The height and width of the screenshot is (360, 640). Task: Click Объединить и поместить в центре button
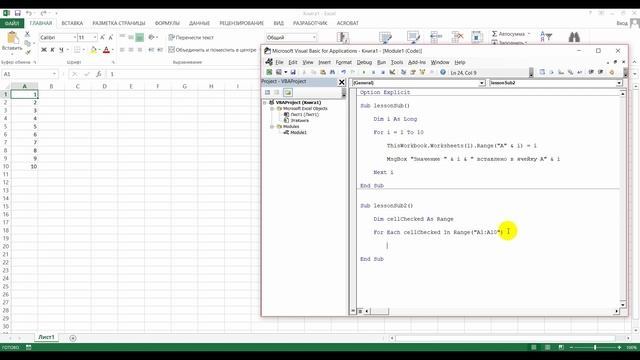coord(212,50)
